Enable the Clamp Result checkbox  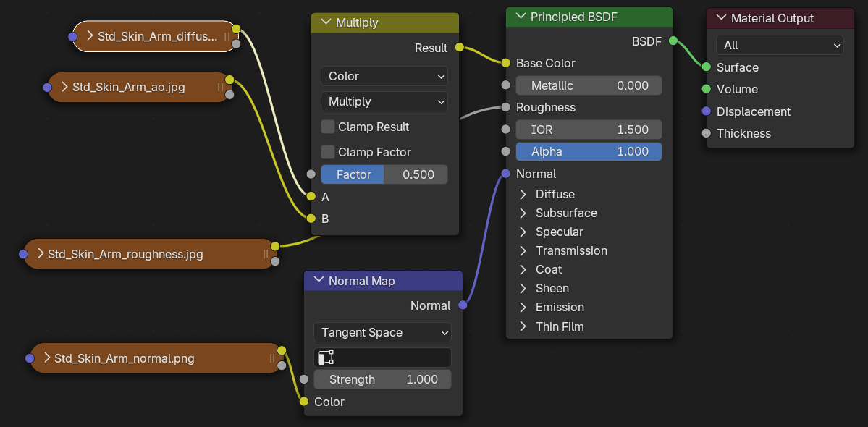(328, 127)
